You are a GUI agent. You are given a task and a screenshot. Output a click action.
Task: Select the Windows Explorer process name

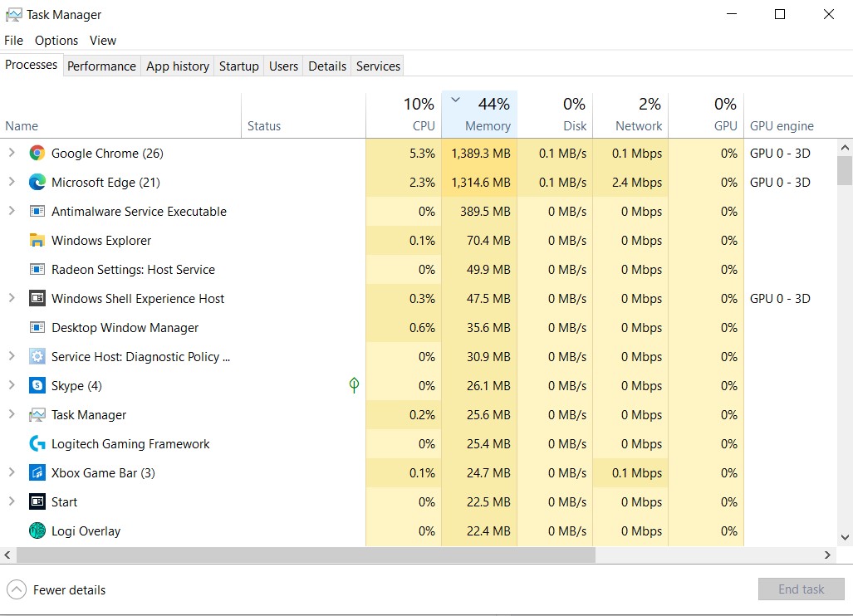pos(101,240)
